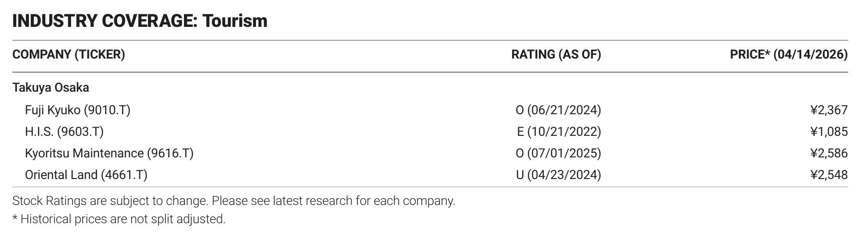The width and height of the screenshot is (868, 239).
Task: Select the Kyoritsu Maintenance price ¥2,586
Action: (829, 153)
